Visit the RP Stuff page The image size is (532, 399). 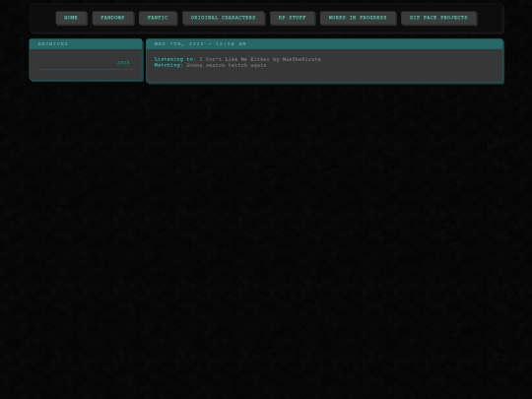293,18
